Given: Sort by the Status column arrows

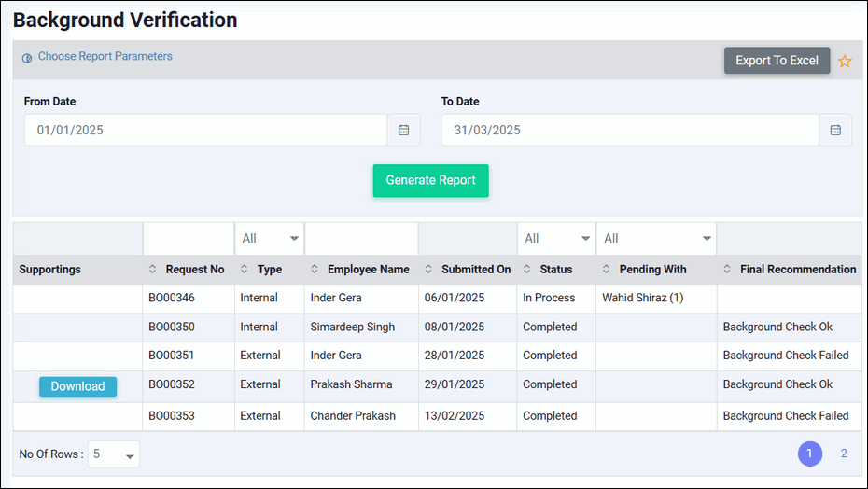Looking at the screenshot, I should pos(527,270).
